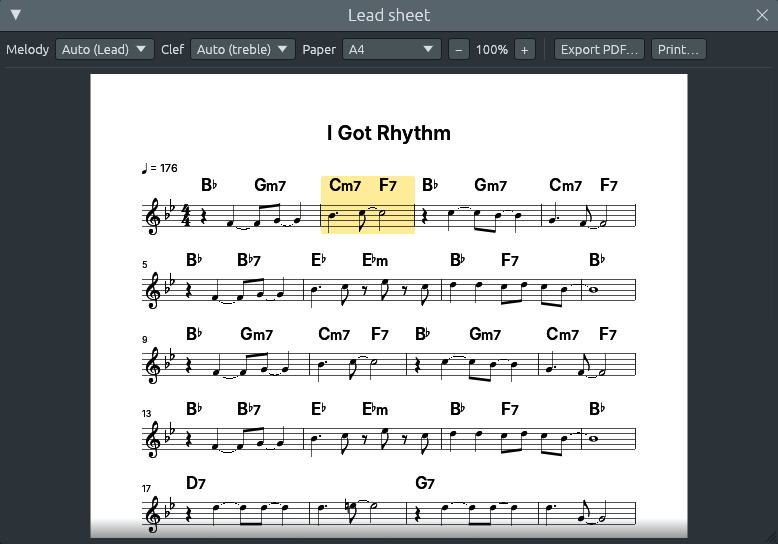
Task: Open the Clef Auto (treble) dropdown
Action: [243, 49]
